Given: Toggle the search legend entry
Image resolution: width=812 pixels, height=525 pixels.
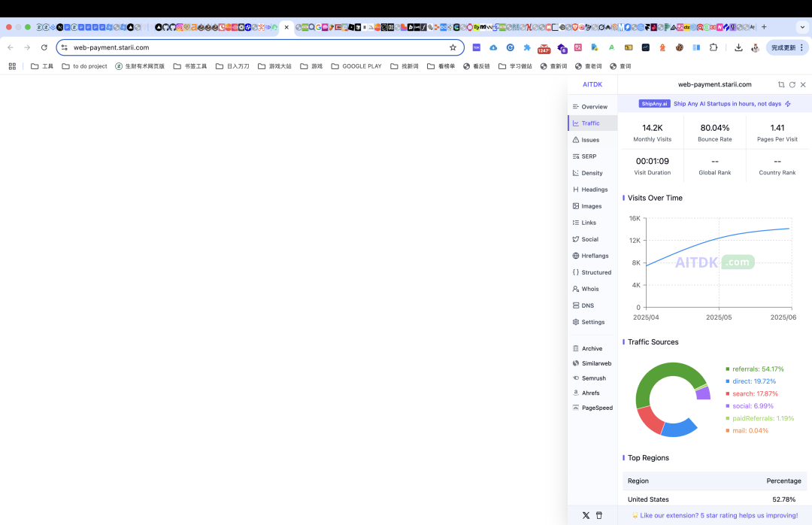Looking at the screenshot, I should pyautogui.click(x=752, y=394).
